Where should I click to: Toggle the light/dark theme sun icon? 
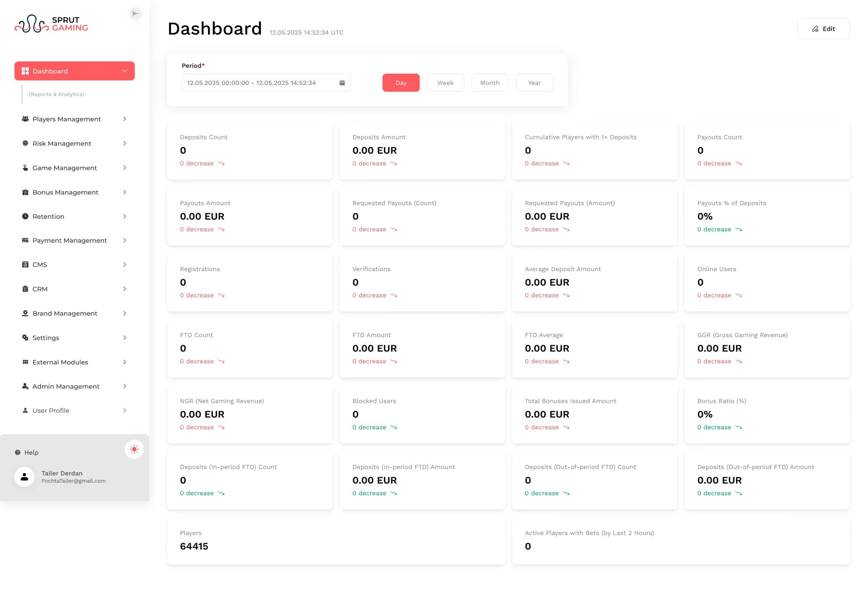tap(134, 449)
